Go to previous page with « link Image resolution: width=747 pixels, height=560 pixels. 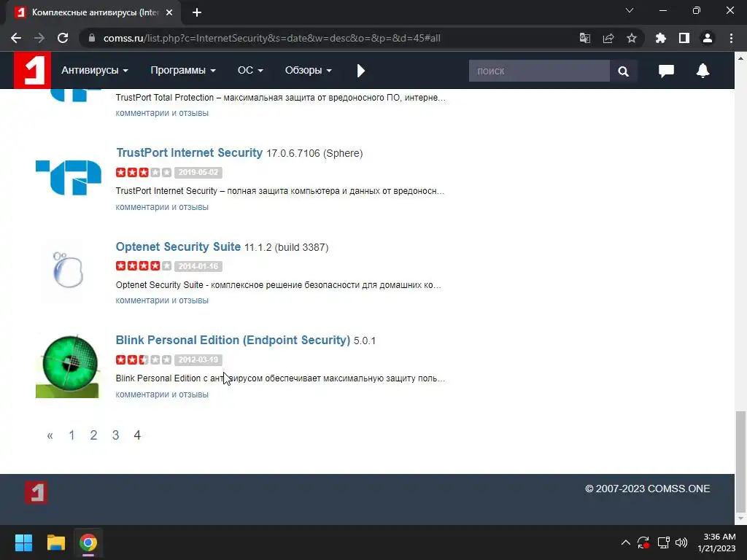click(50, 435)
